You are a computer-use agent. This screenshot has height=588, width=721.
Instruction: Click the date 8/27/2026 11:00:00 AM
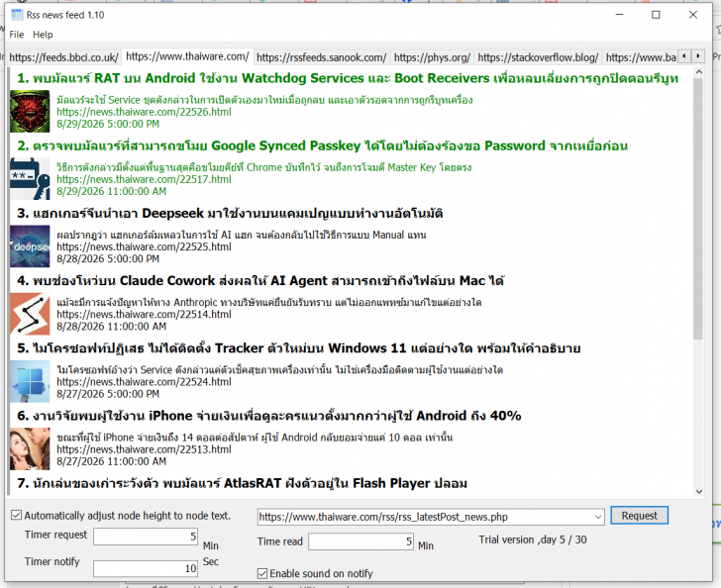pos(111,462)
